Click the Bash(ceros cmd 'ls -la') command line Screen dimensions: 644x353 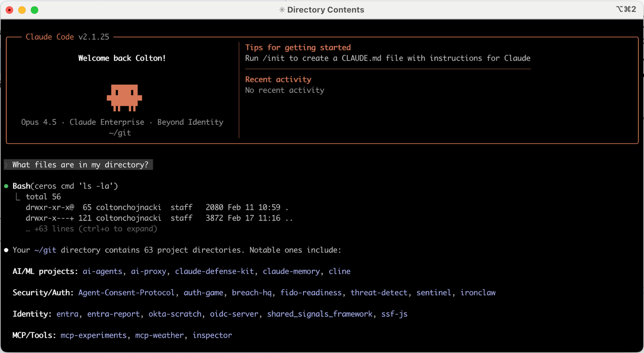[65, 186]
